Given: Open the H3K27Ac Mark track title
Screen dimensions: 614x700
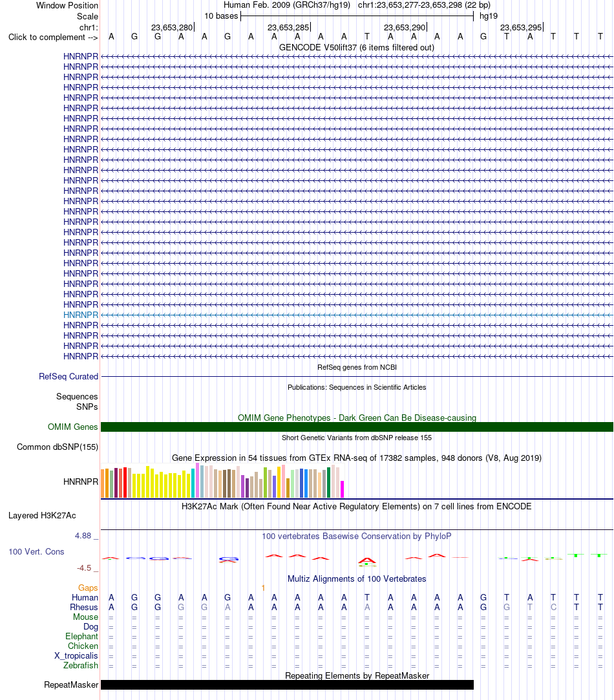Looking at the screenshot, I should click(356, 506).
